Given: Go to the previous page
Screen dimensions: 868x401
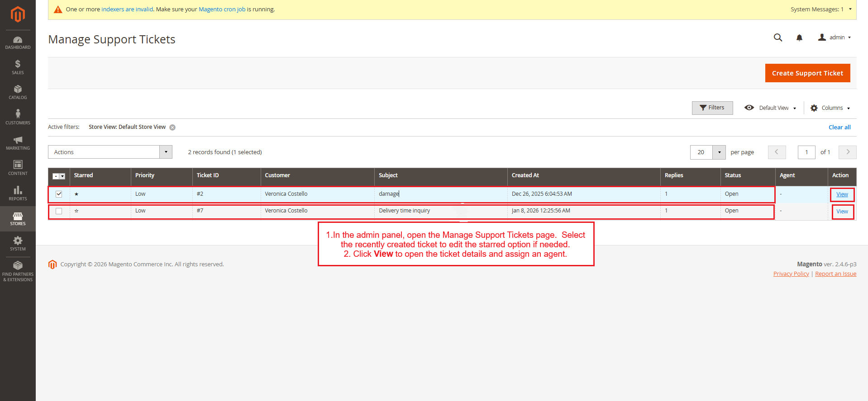Looking at the screenshot, I should [777, 152].
